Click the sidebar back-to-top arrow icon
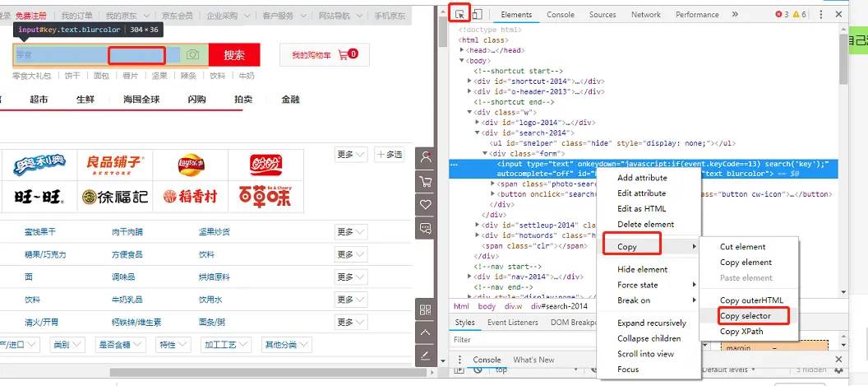The image size is (868, 386). [x=426, y=333]
